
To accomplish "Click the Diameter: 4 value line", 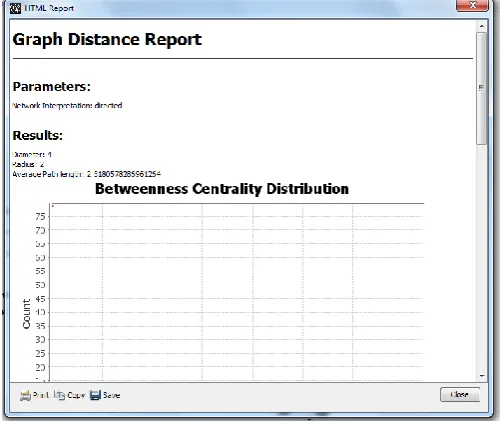I will pos(32,154).
